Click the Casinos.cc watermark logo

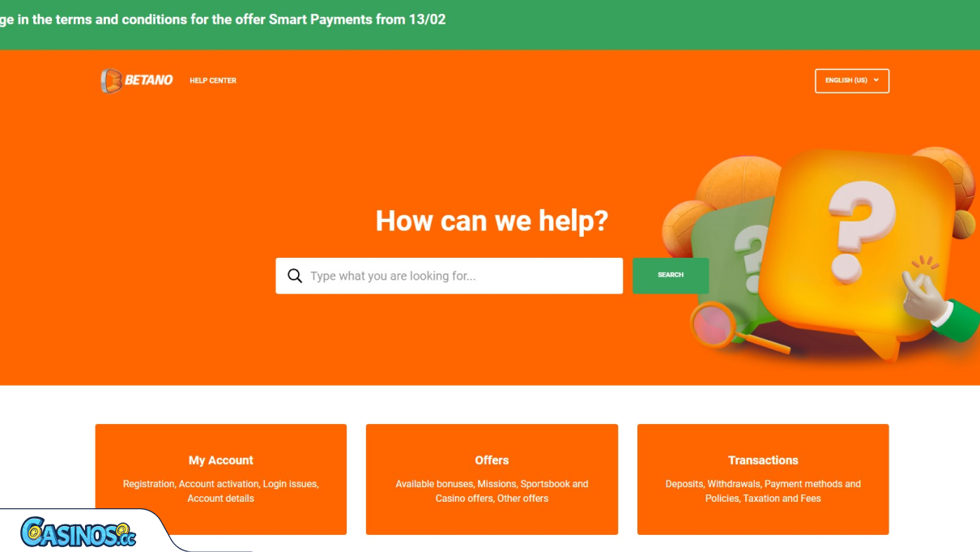point(79,532)
